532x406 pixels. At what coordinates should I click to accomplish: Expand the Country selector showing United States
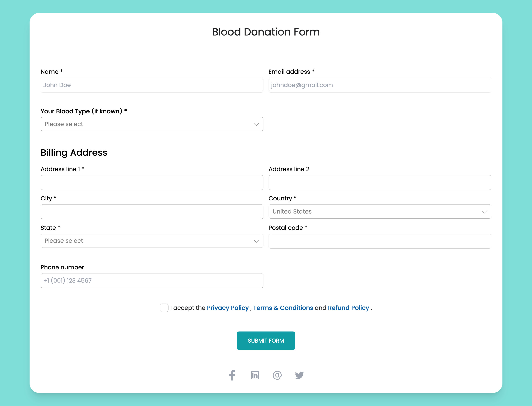(x=379, y=212)
